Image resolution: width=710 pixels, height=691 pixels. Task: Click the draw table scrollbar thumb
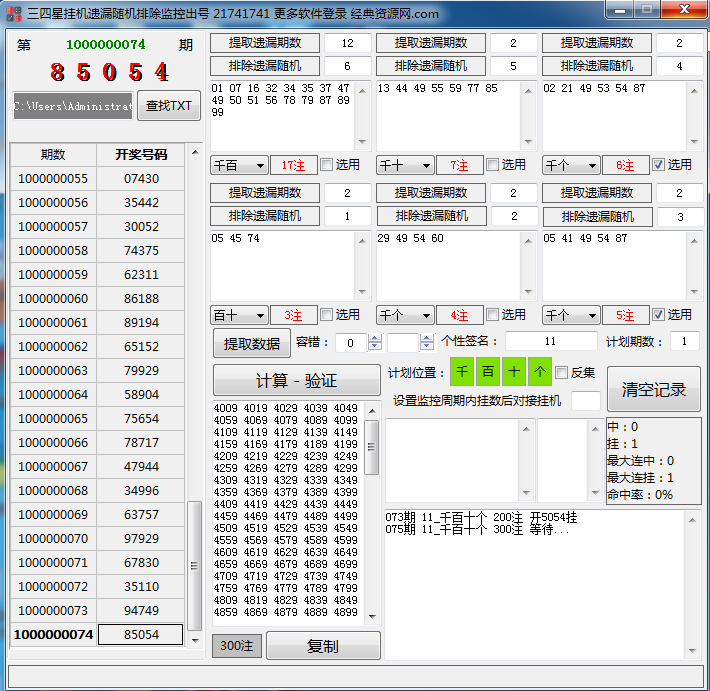pos(194,566)
